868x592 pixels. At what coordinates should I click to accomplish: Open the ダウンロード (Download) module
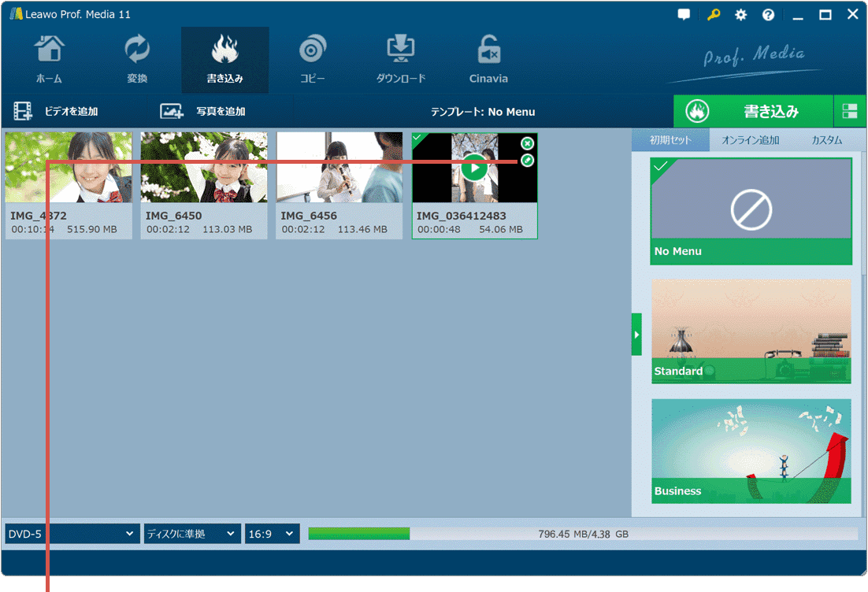pyautogui.click(x=400, y=60)
